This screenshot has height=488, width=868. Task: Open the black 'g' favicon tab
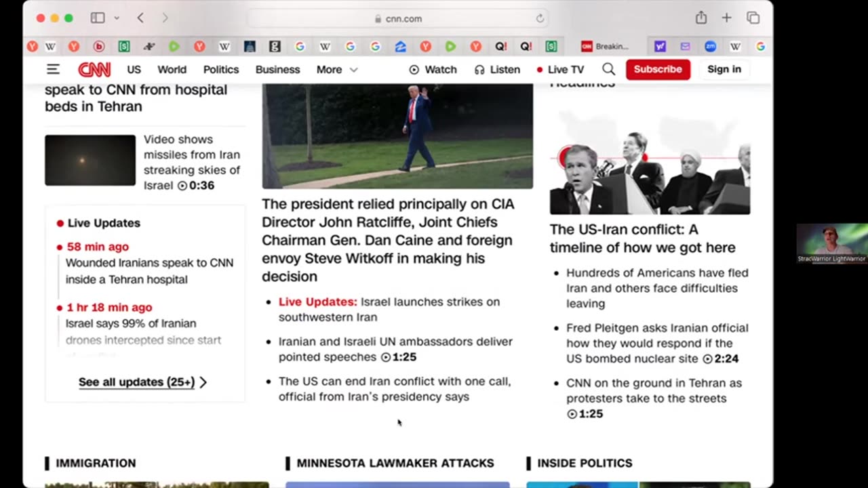click(275, 46)
